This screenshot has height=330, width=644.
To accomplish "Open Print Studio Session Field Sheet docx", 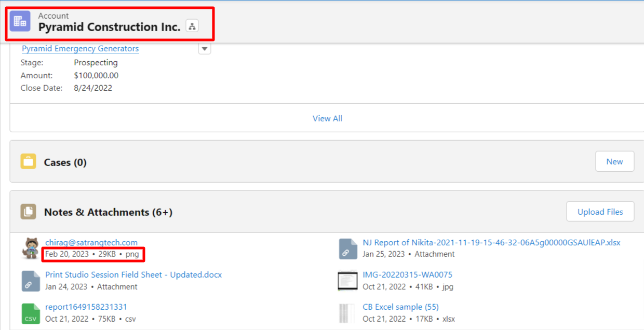I will (133, 274).
